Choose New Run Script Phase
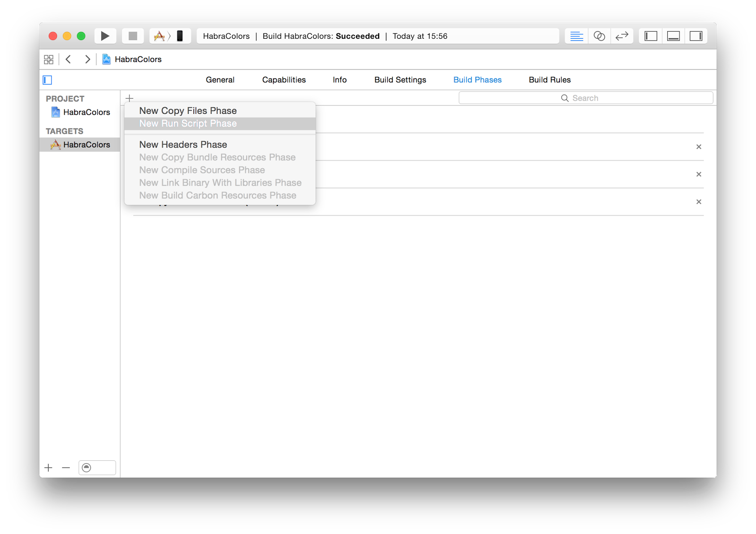The image size is (756, 534). coord(220,123)
